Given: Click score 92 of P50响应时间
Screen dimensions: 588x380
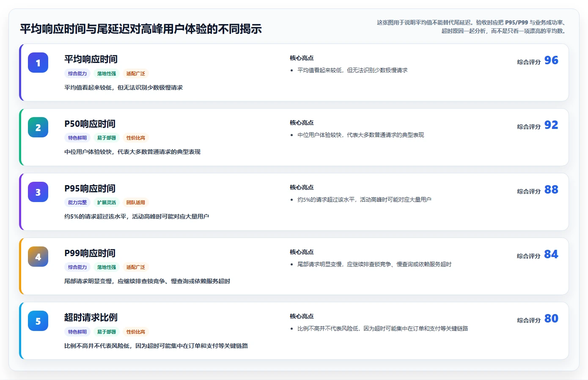Looking at the screenshot, I should pyautogui.click(x=551, y=125).
